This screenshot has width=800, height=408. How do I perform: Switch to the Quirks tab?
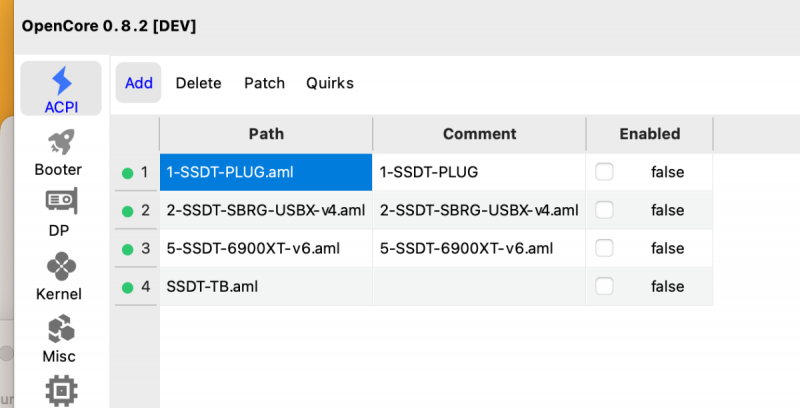pyautogui.click(x=330, y=83)
